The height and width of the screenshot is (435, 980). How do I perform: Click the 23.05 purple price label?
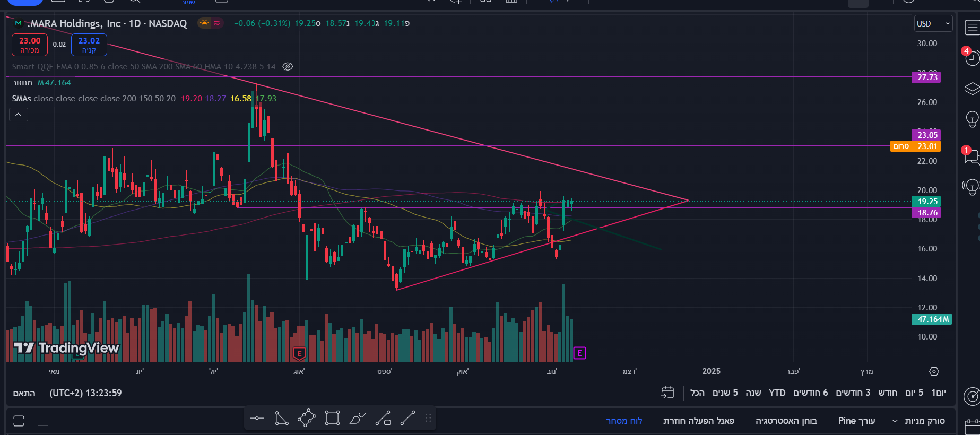click(x=926, y=135)
